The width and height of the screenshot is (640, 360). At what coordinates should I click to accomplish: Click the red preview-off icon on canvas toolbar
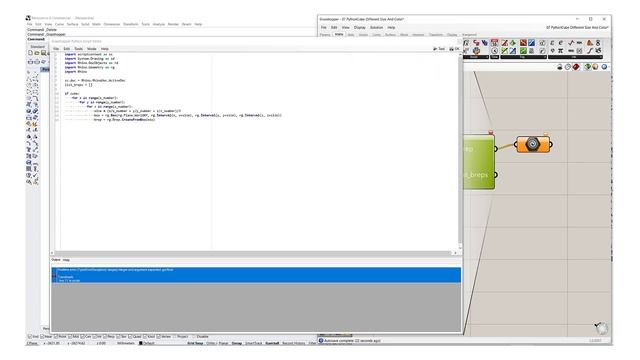(x=576, y=67)
